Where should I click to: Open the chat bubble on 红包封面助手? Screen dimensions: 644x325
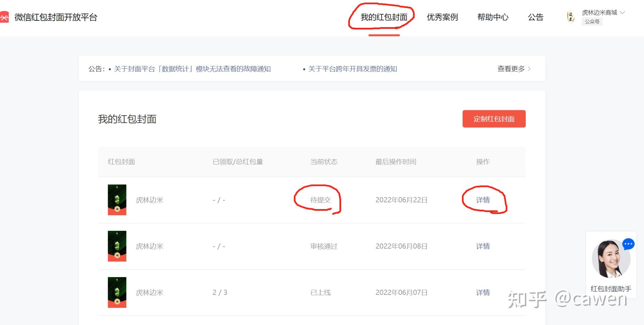click(628, 244)
